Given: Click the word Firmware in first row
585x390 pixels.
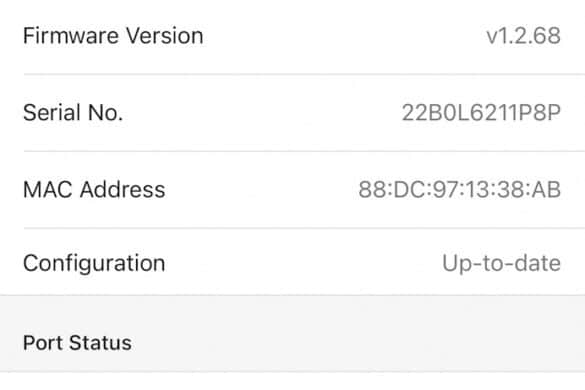Looking at the screenshot, I should click(72, 36).
